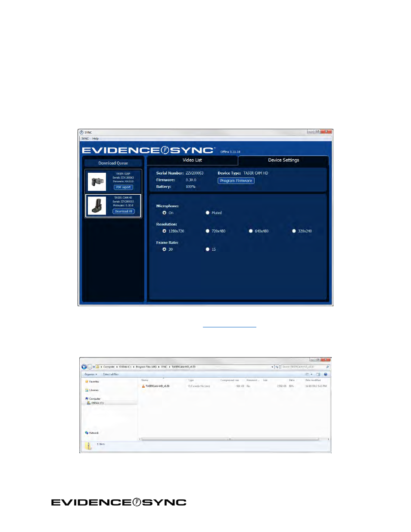Sort by Date modified column

pyautogui.click(x=313, y=380)
